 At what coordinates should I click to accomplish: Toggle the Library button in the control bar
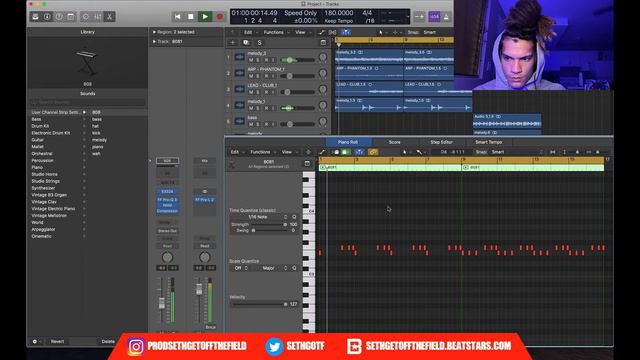click(36, 17)
